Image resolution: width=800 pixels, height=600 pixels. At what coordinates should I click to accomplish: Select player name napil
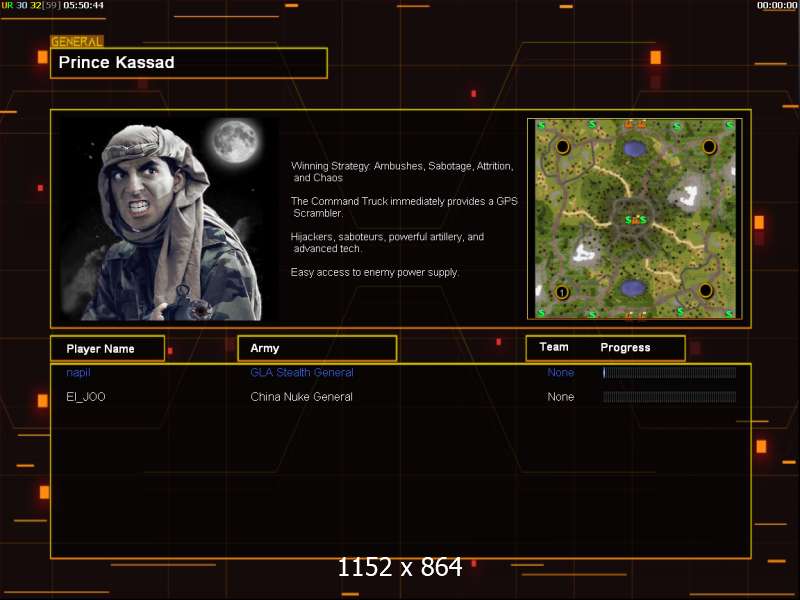click(x=78, y=372)
